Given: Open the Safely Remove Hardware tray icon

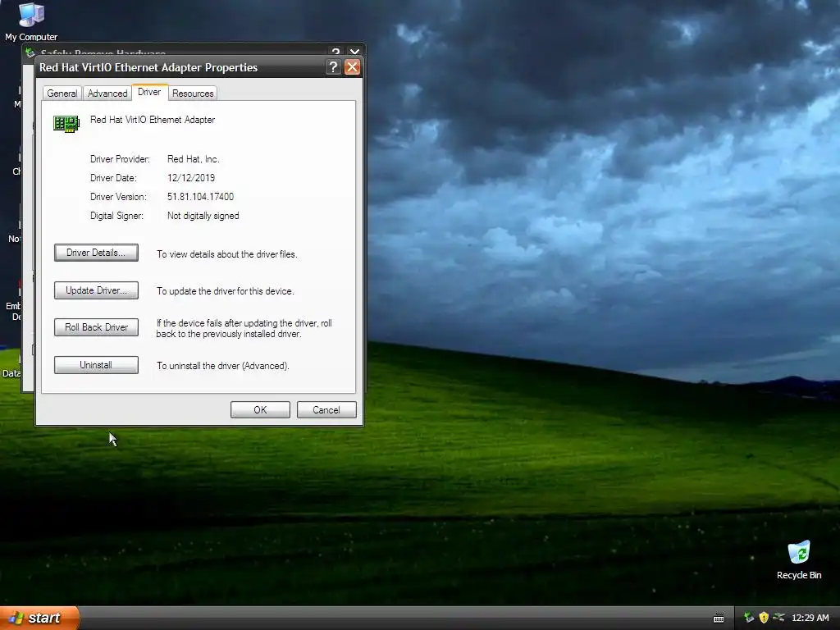Looking at the screenshot, I should tap(748, 618).
